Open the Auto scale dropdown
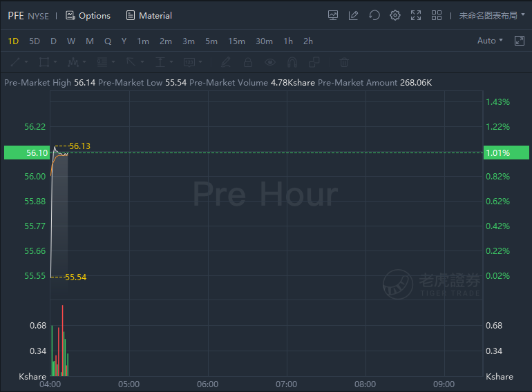 [x=490, y=41]
